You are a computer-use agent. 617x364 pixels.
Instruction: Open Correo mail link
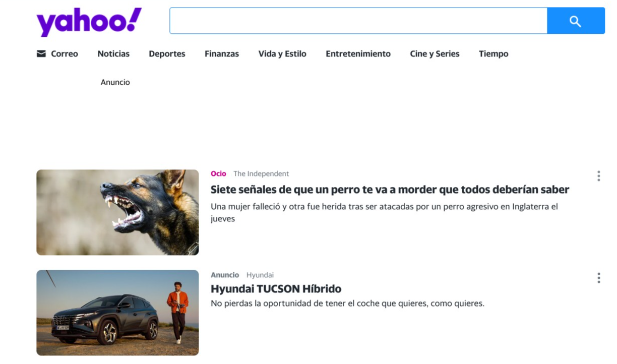64,54
